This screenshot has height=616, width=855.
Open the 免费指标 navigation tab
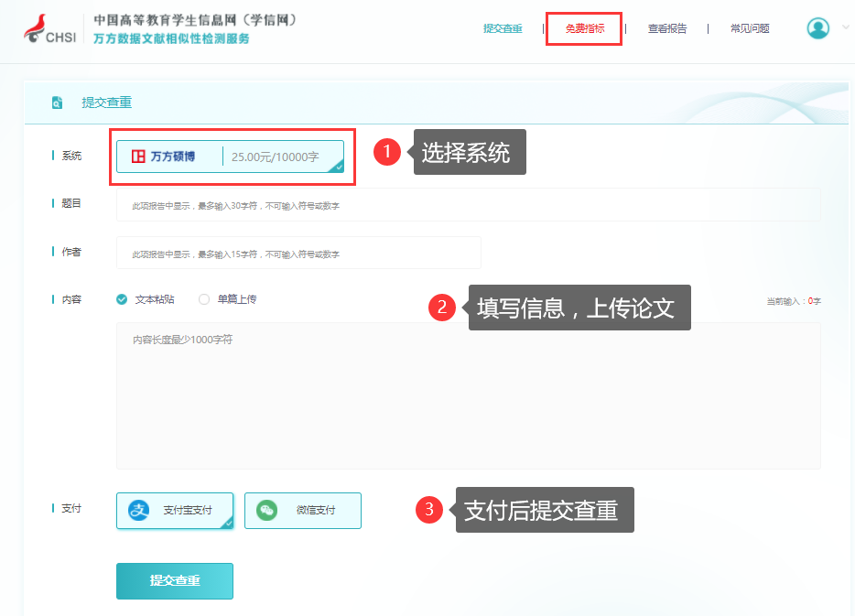pyautogui.click(x=585, y=28)
